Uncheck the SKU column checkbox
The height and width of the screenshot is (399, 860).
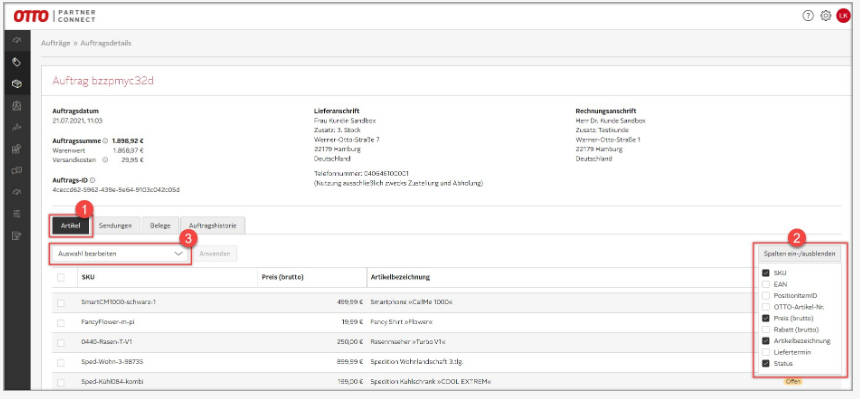(x=766, y=272)
